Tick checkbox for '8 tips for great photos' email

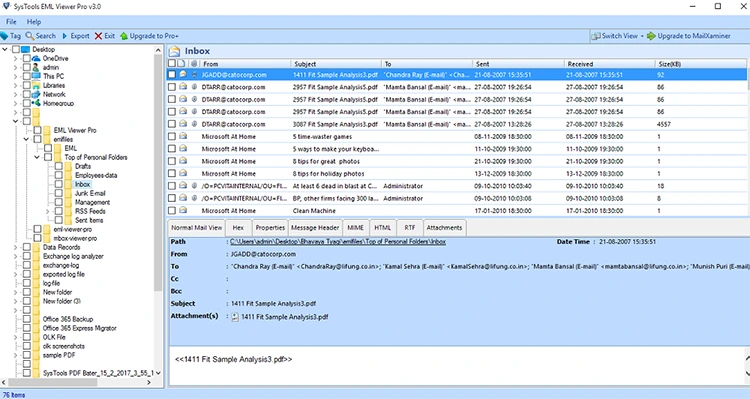[x=172, y=161]
